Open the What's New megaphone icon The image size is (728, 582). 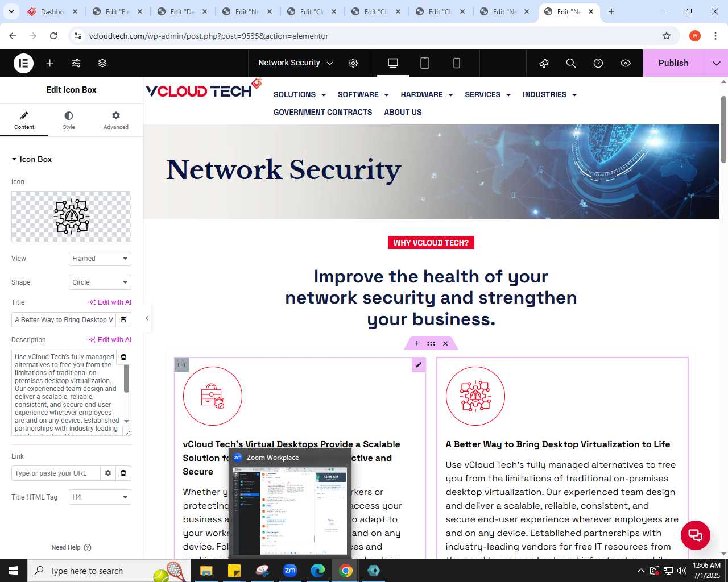click(544, 63)
